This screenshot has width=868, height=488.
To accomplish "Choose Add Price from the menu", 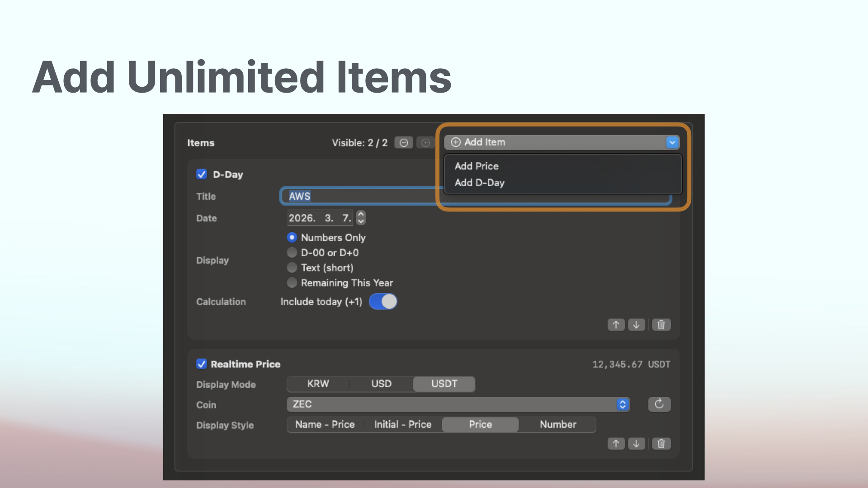I will click(x=476, y=166).
